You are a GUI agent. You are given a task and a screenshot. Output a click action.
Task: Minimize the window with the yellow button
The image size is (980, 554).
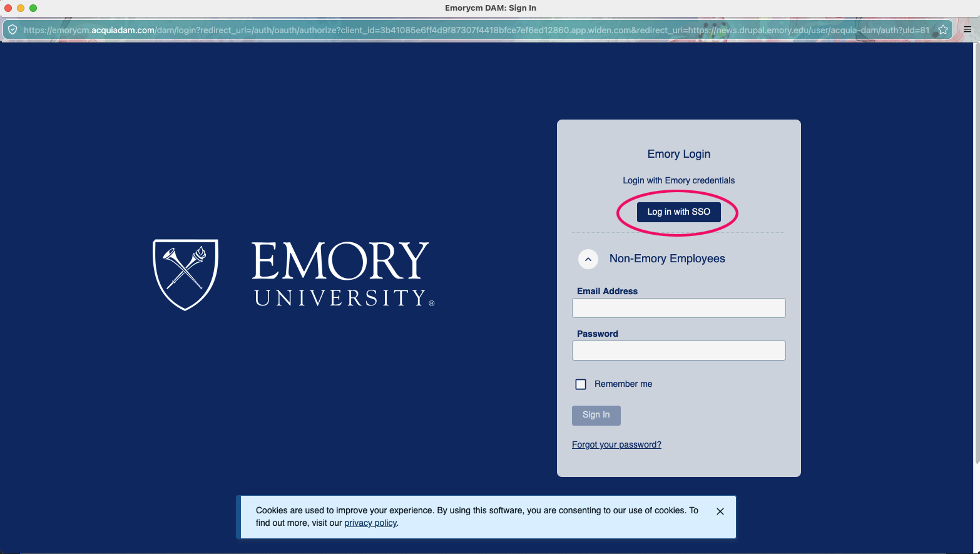click(x=21, y=8)
